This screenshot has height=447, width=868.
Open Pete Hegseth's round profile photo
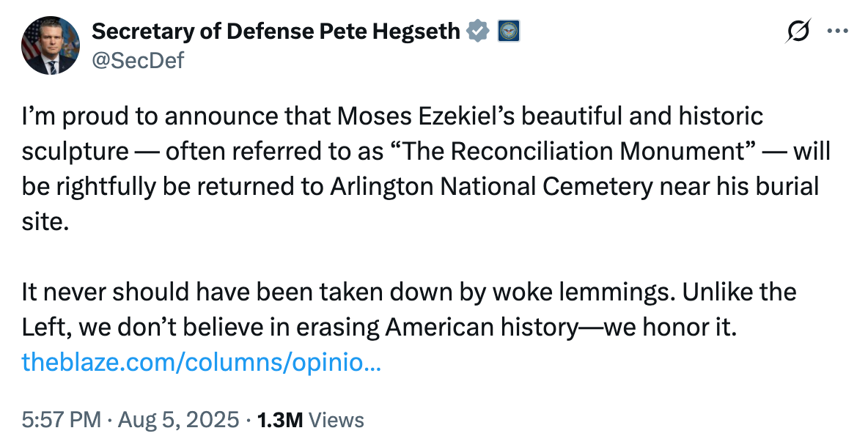coord(51,45)
